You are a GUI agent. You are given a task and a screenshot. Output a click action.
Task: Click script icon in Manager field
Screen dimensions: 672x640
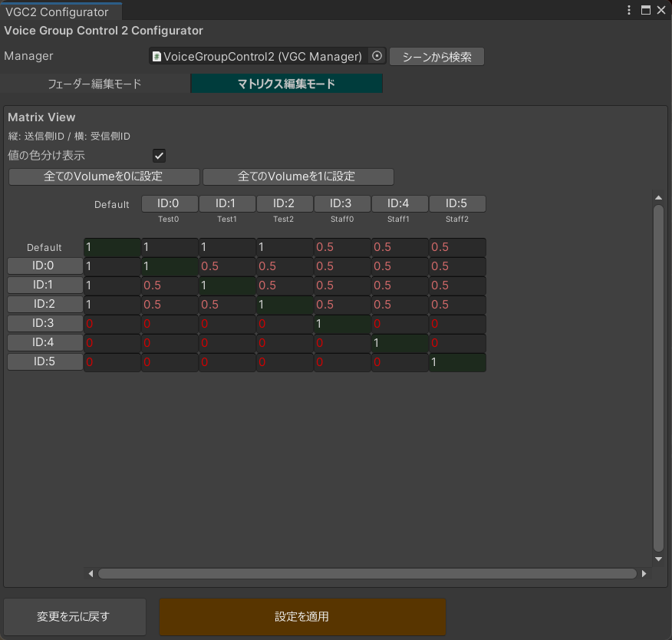[x=156, y=57]
